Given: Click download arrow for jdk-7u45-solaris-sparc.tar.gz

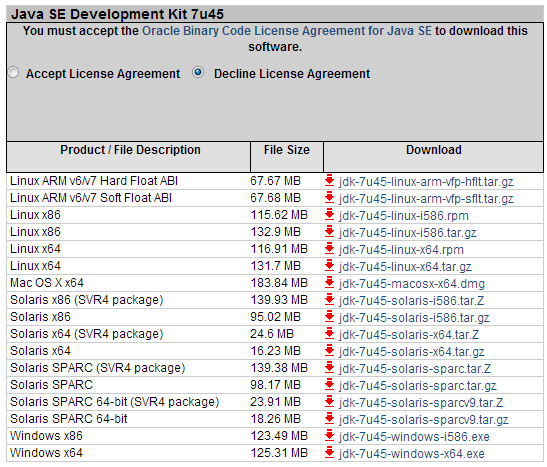Looking at the screenshot, I should (329, 385).
